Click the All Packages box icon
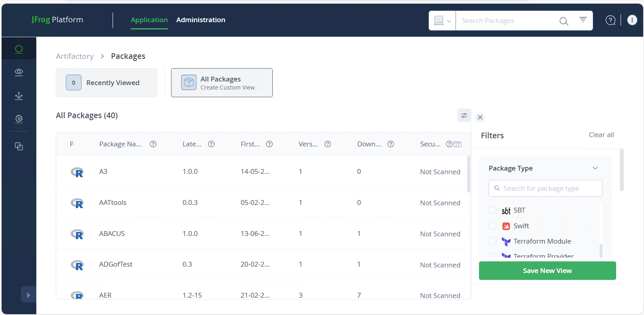 [x=189, y=83]
